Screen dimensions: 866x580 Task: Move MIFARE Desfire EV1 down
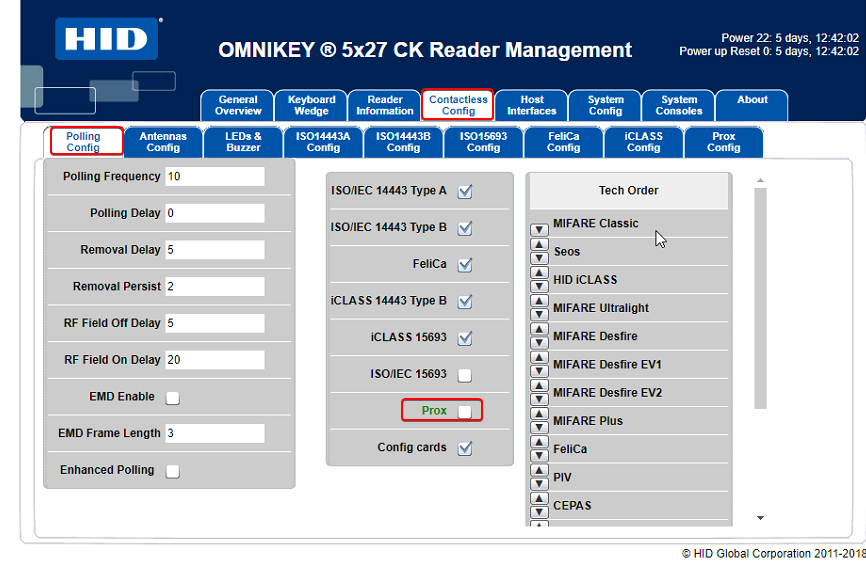pos(539,371)
